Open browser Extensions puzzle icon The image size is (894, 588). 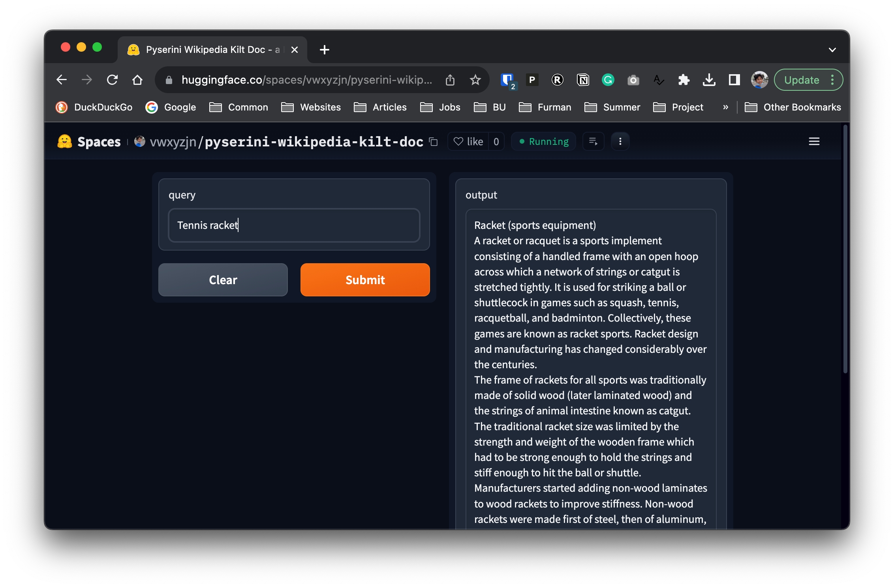pos(684,80)
